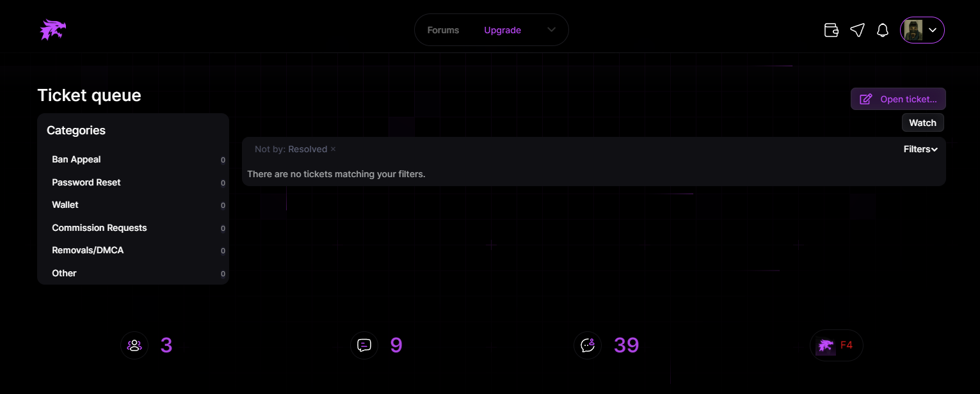Click the purple dragon site logo
The image size is (980, 394).
pos(53,30)
